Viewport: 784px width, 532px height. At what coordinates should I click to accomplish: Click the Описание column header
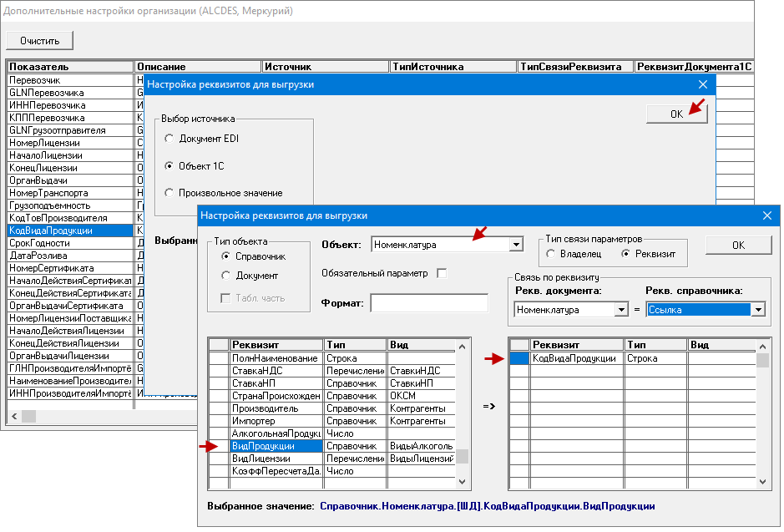(198, 67)
